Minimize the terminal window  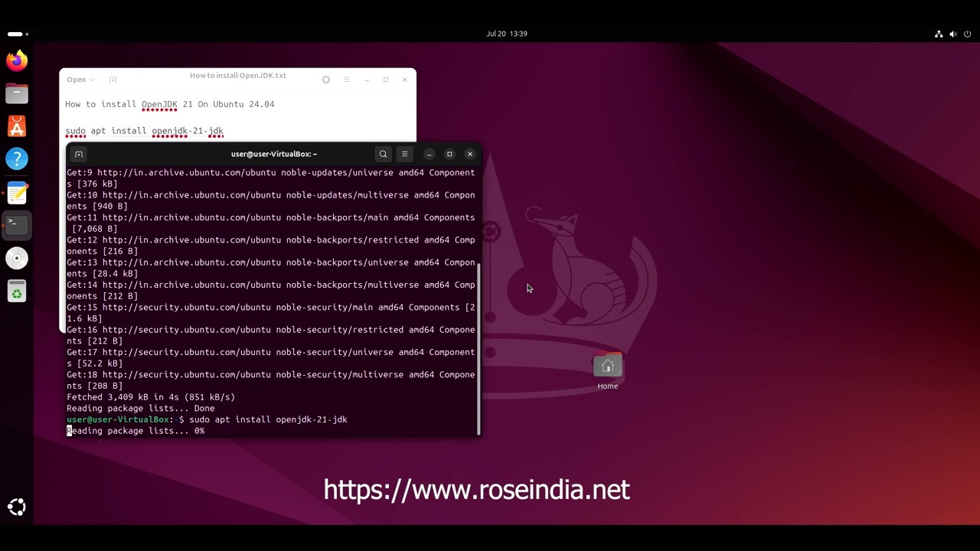429,154
